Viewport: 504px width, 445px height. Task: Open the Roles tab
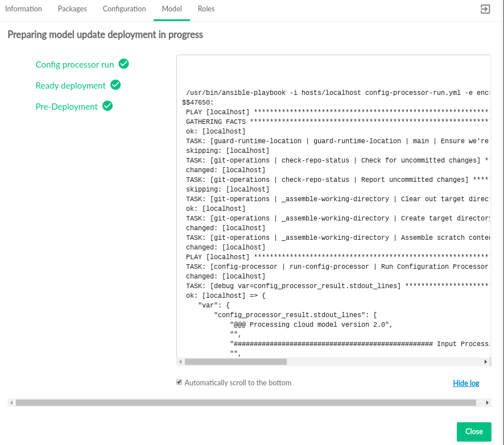[206, 9]
